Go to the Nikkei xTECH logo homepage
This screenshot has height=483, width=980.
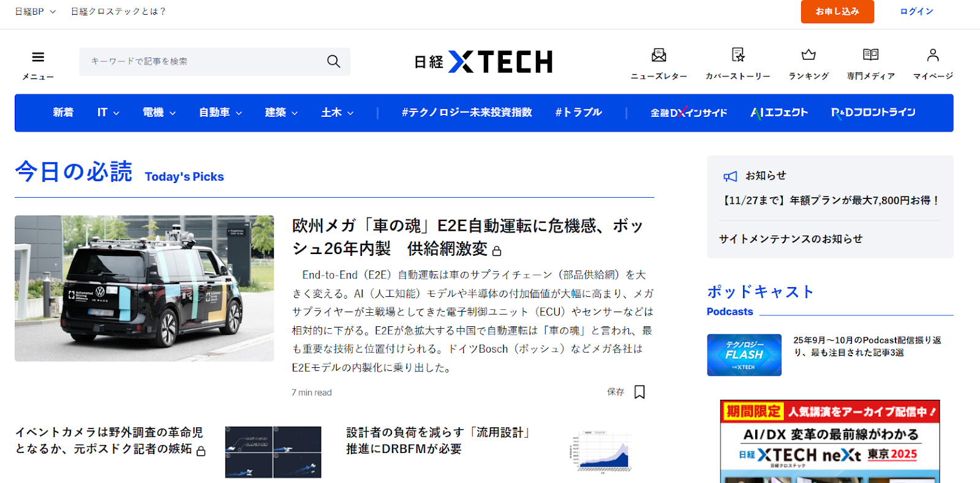pos(483,62)
